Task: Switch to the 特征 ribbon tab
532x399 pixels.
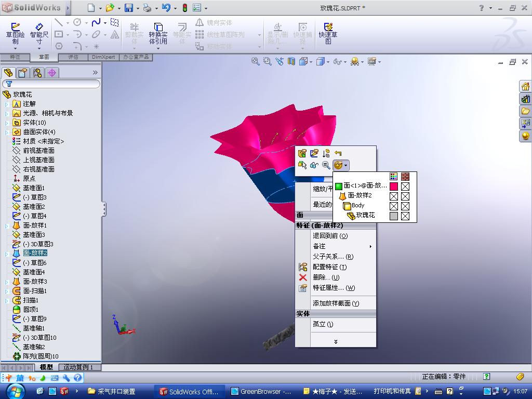Action: (x=15, y=57)
